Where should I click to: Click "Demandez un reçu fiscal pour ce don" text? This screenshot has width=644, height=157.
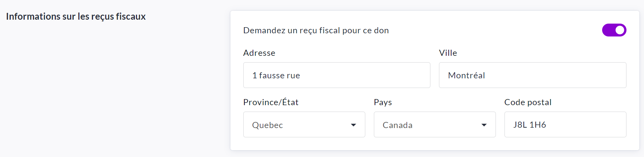click(316, 30)
